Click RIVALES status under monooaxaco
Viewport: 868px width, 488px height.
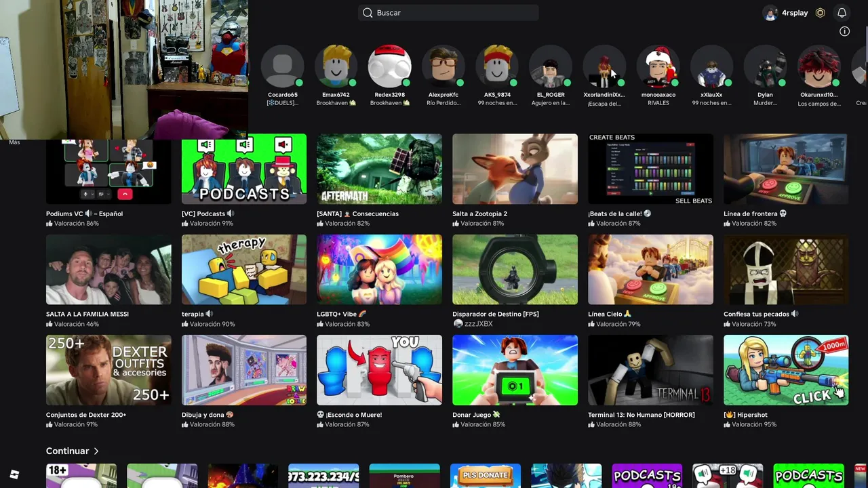(658, 103)
